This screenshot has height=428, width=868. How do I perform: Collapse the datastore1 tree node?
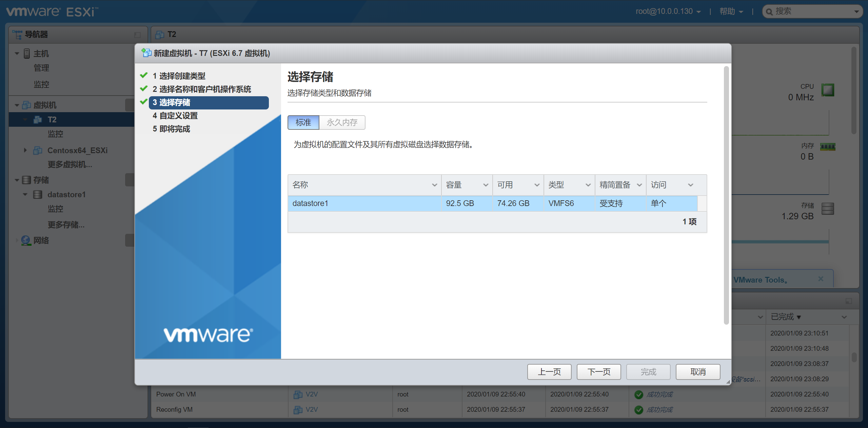pos(25,195)
